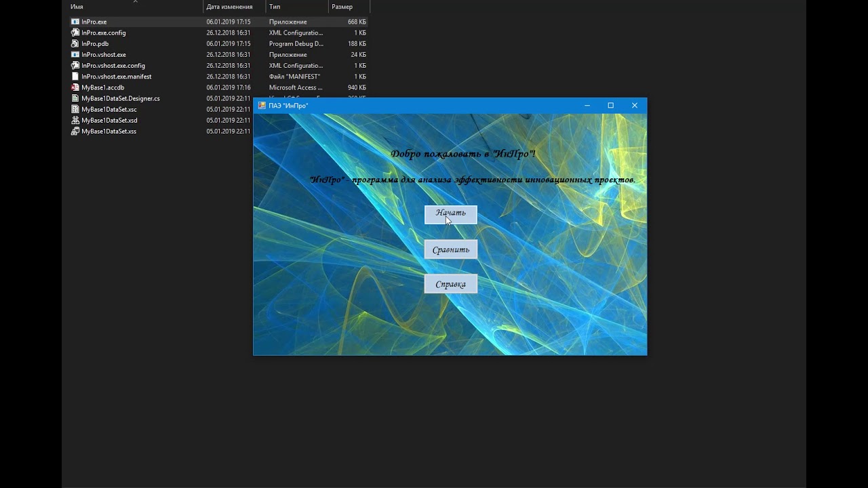Sort by Размер column header
The width and height of the screenshot is (868, 488).
coord(342,7)
